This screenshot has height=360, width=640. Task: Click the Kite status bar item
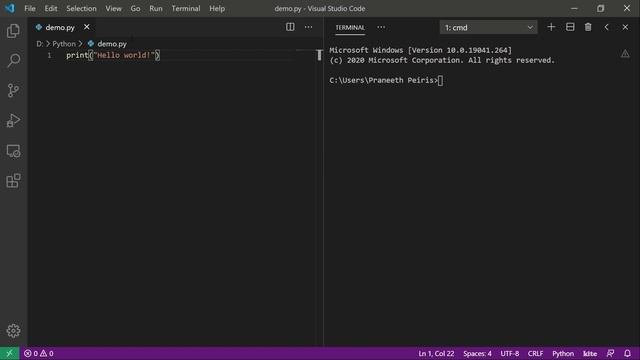(590, 353)
